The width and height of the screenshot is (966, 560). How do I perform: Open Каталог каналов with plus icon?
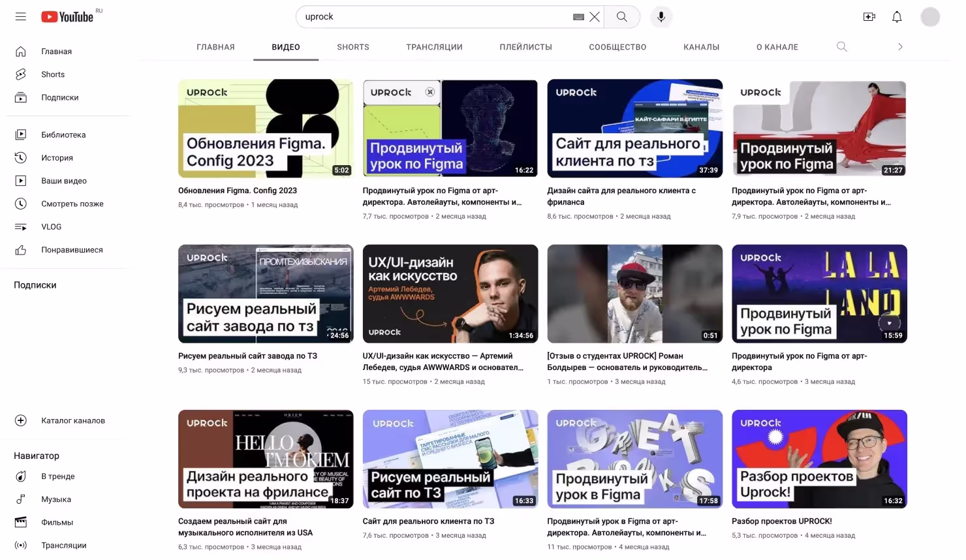tap(72, 420)
